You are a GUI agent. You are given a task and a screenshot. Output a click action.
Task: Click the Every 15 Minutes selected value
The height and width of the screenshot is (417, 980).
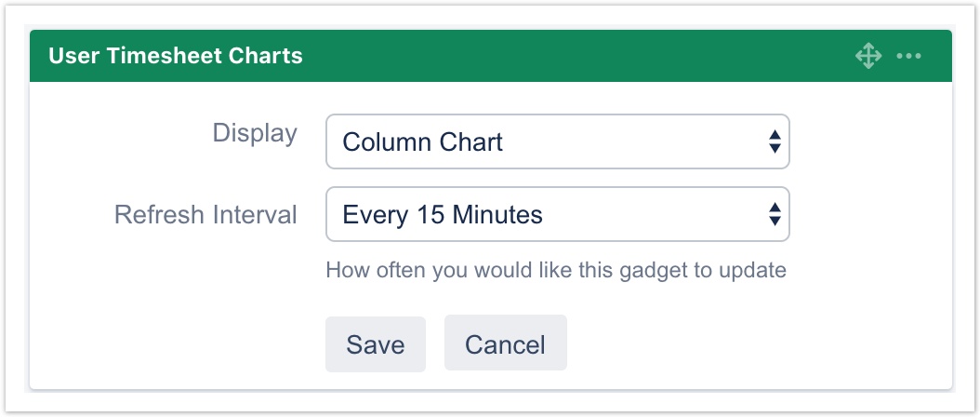coord(443,216)
